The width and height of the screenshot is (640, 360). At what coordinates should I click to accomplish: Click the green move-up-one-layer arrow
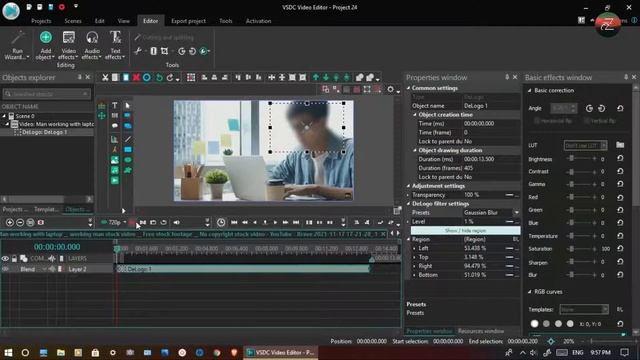pos(316,78)
